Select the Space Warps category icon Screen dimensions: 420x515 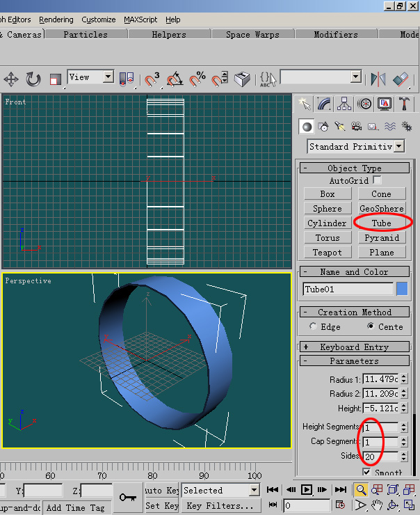[x=390, y=127]
